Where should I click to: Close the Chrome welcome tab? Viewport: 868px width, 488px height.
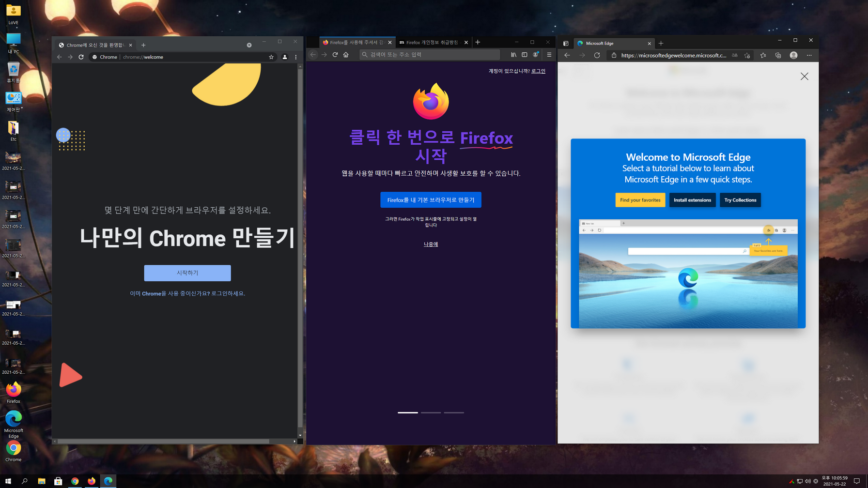click(x=131, y=45)
